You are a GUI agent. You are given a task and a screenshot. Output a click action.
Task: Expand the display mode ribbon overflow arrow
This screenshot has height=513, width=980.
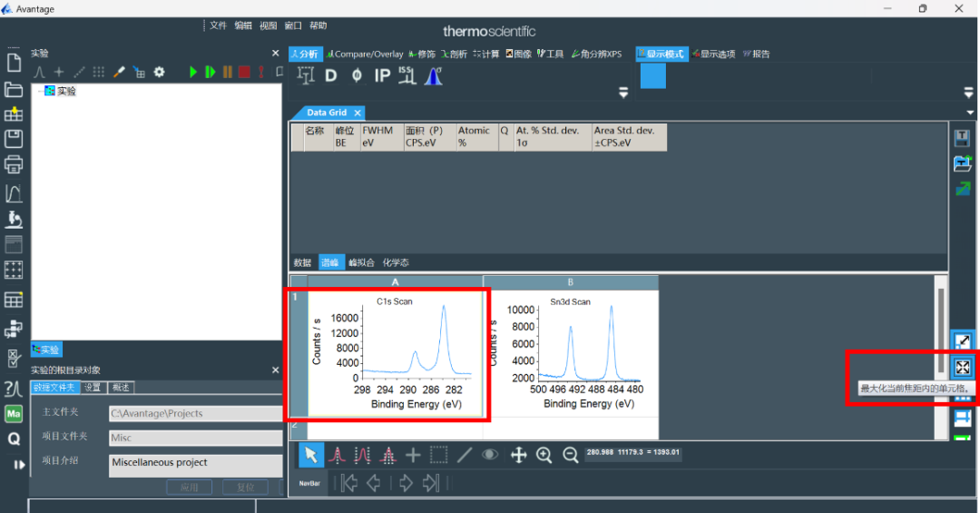[x=968, y=93]
